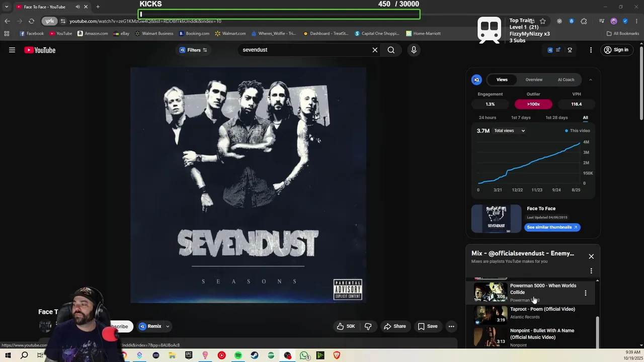Click See similar thumbnails
This screenshot has height=362, width=644.
pos(552,227)
